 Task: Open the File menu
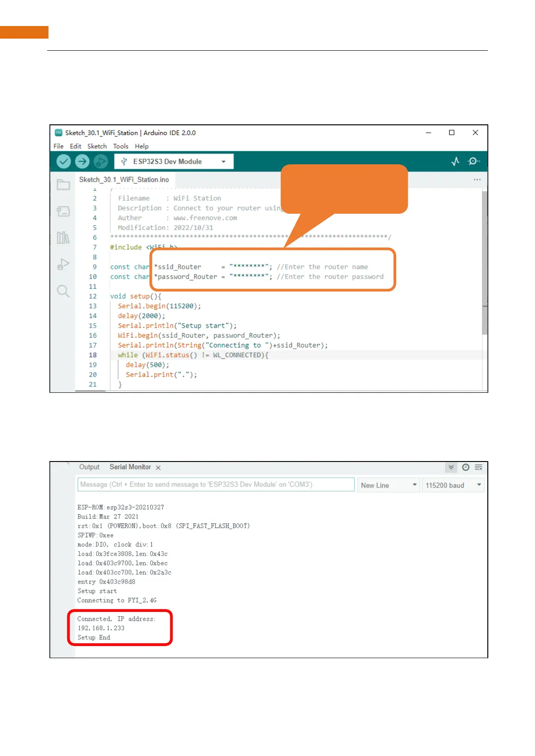[58, 146]
